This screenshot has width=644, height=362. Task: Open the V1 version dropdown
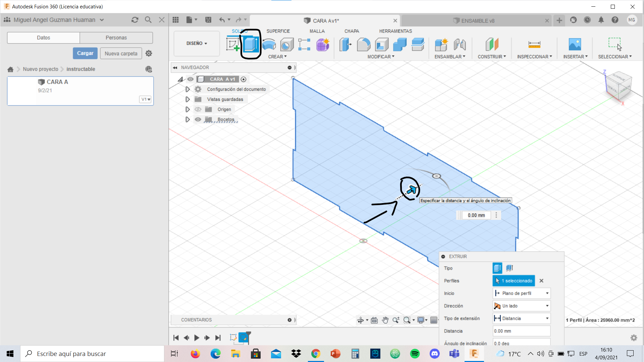coord(146,99)
